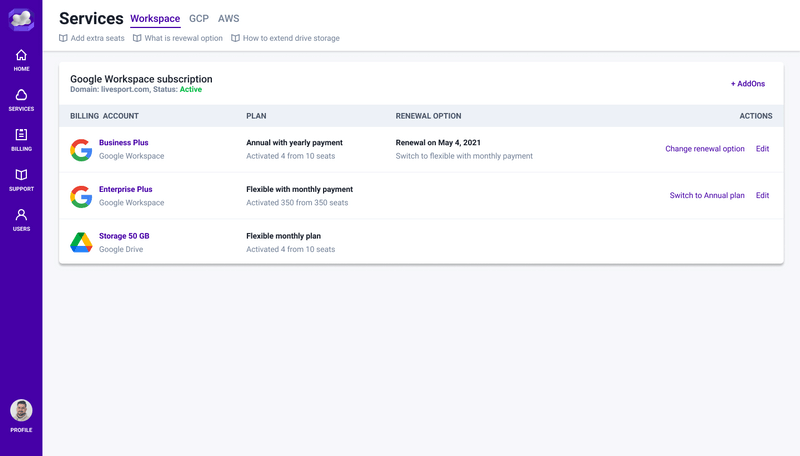This screenshot has height=456, width=800.
Task: Open How to extend drive storage link
Action: pyautogui.click(x=291, y=38)
